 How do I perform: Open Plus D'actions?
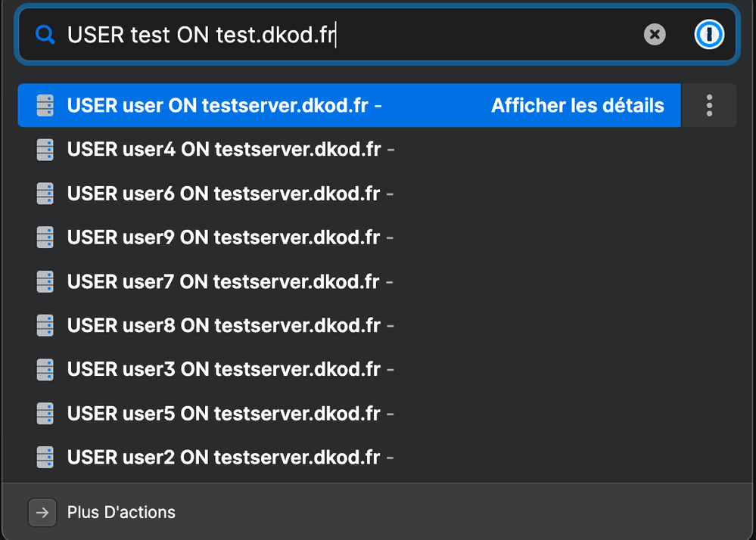pyautogui.click(x=121, y=512)
